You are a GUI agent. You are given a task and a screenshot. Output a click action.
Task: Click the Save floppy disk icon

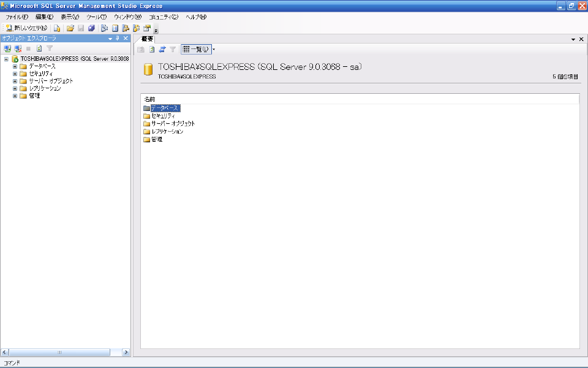81,28
